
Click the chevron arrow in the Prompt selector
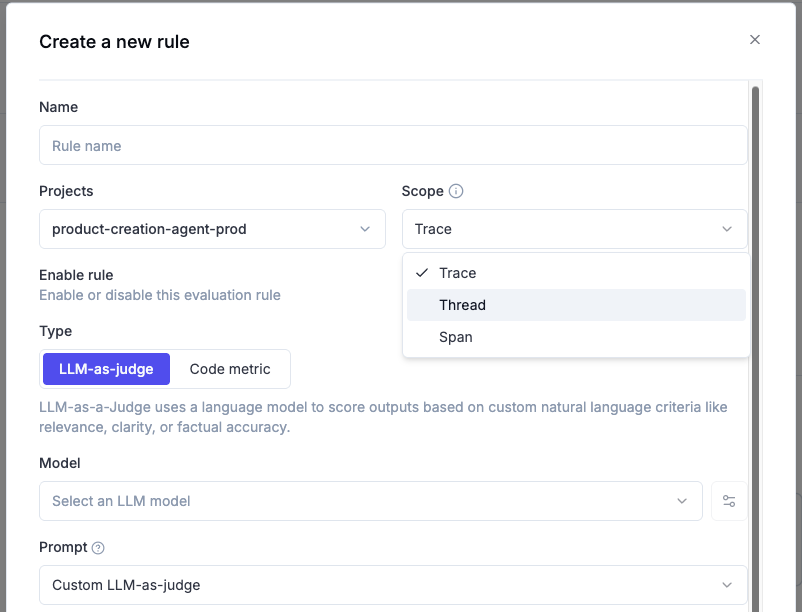(x=727, y=585)
